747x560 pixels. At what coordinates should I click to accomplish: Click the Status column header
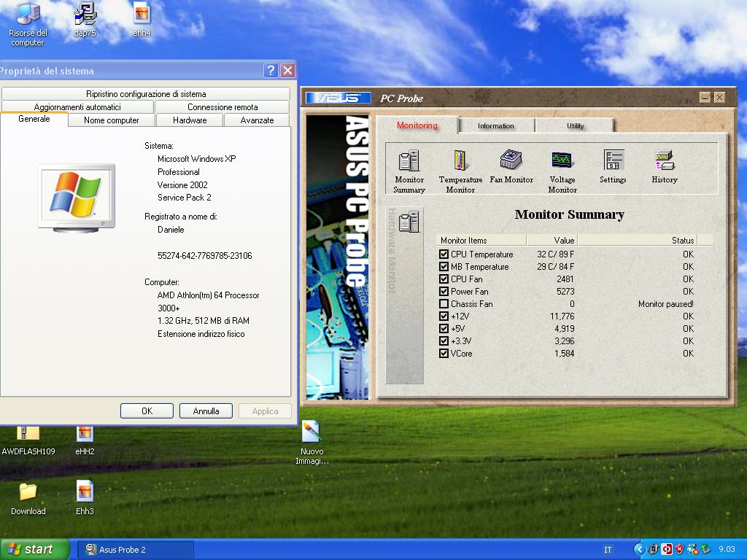pos(638,240)
